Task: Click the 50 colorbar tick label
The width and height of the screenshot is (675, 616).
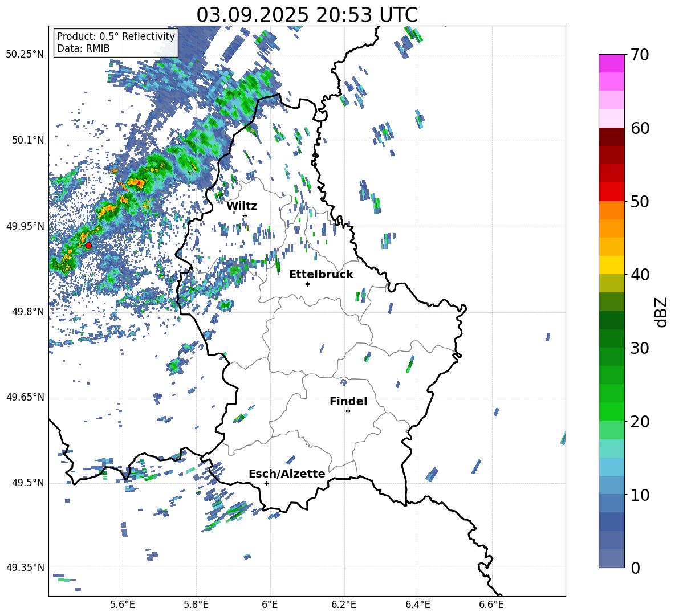Action: [640, 201]
